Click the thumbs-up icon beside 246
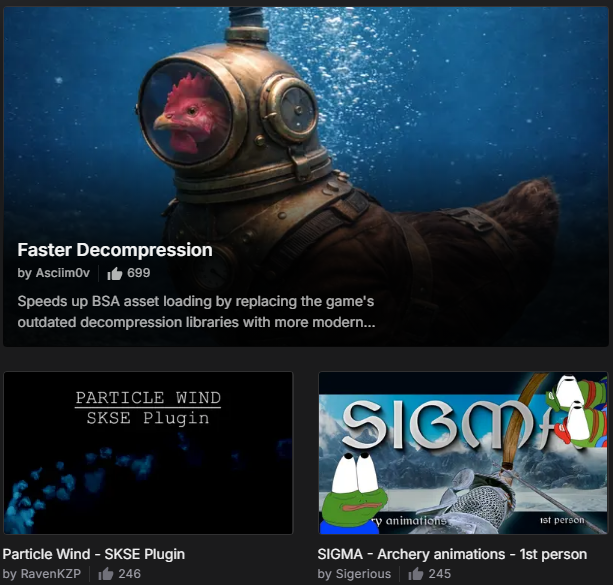 point(106,574)
